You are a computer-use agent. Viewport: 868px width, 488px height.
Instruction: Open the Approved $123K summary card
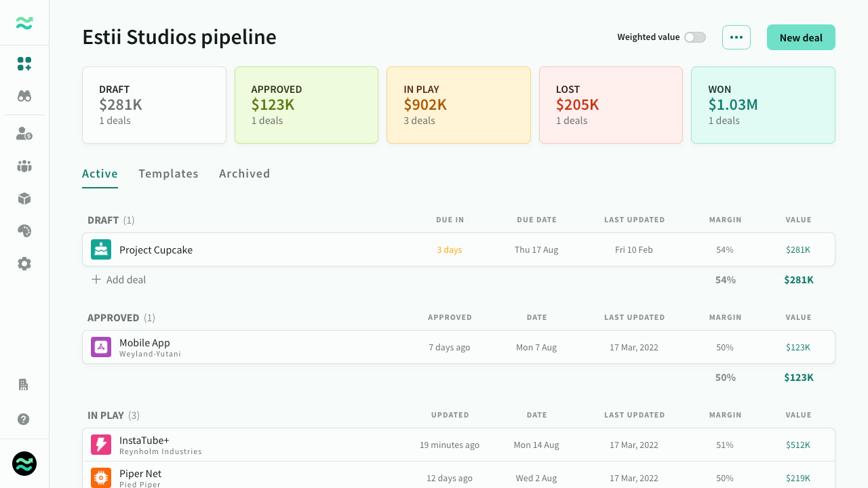(x=307, y=105)
